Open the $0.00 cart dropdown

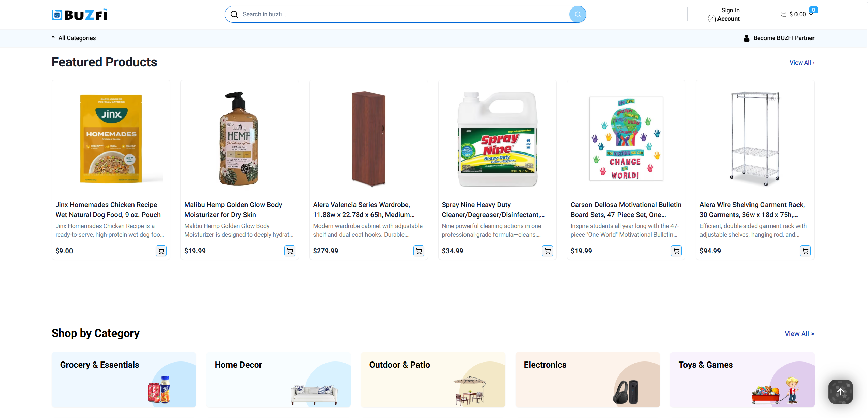(798, 14)
